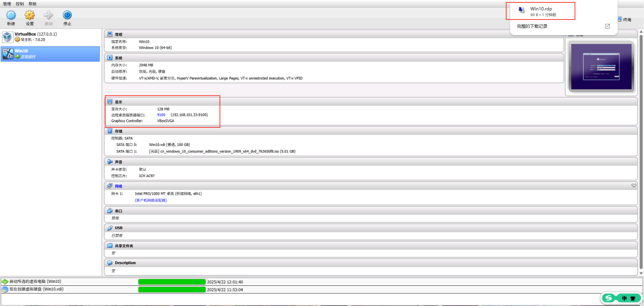Click the 网络 section header link
This screenshot has height=306, width=644.
[118, 186]
